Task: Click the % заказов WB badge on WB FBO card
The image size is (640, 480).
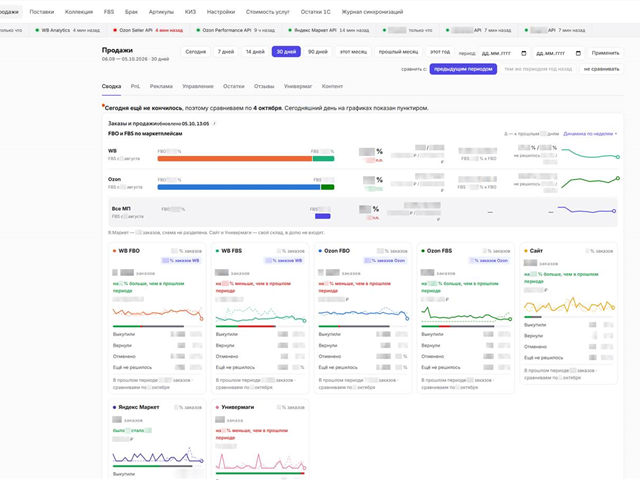Action: click(181, 260)
